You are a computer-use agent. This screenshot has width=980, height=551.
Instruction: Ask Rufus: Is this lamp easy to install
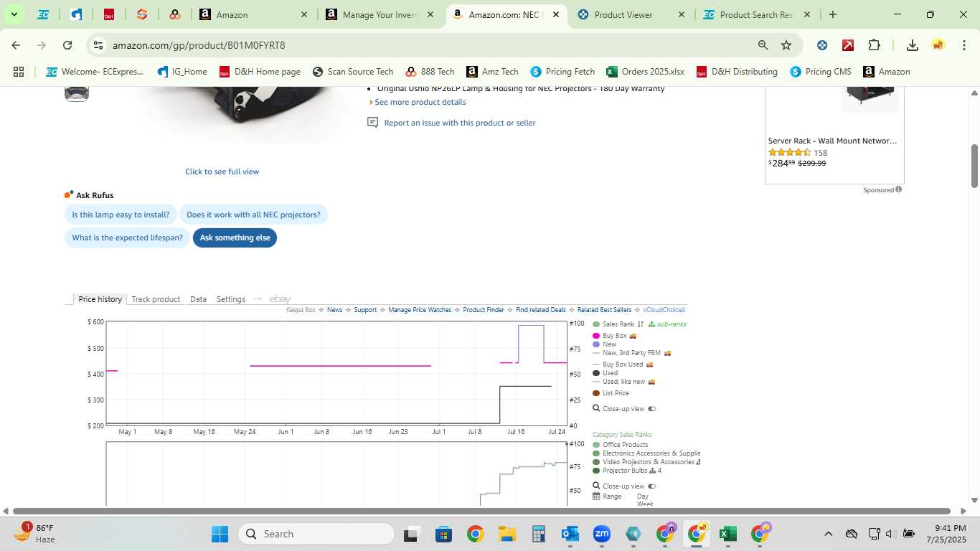click(121, 215)
